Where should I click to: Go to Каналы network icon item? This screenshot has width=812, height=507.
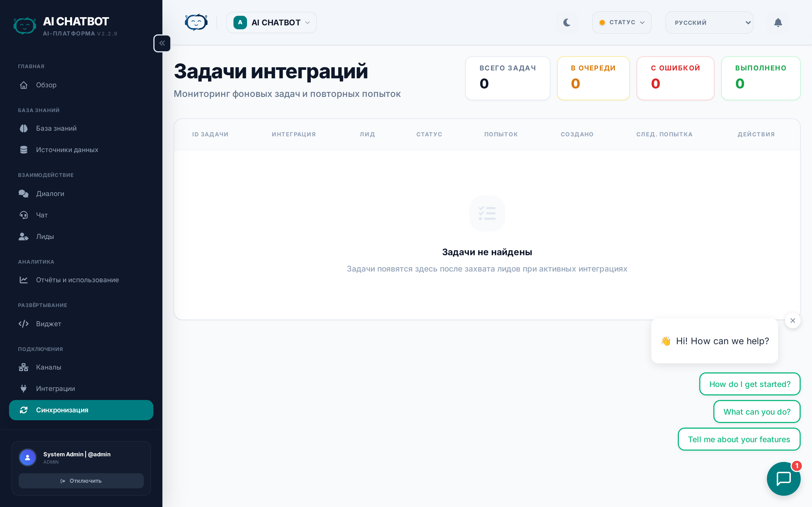49,367
